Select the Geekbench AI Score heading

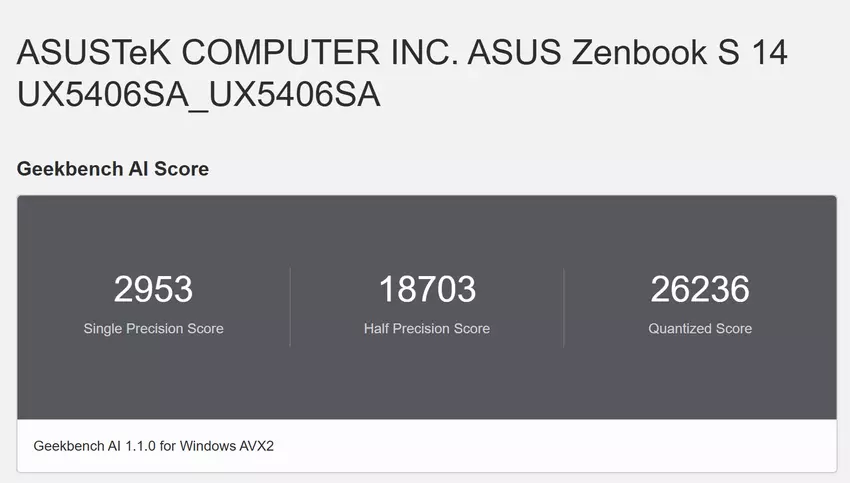pos(113,169)
